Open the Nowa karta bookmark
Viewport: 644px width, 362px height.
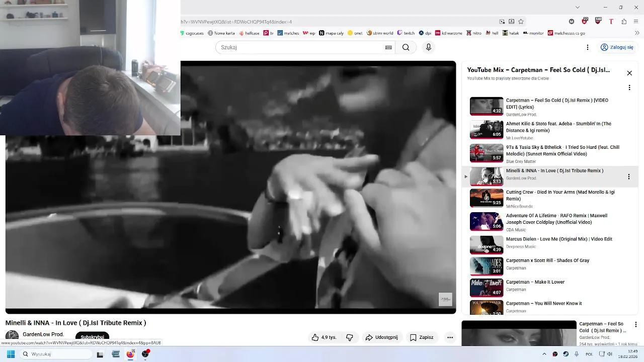221,33
